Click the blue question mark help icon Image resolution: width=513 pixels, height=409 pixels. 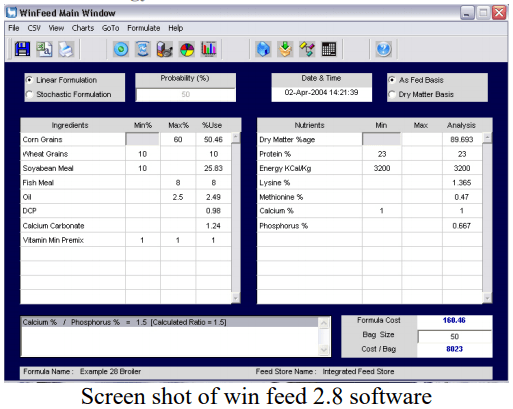coord(384,49)
